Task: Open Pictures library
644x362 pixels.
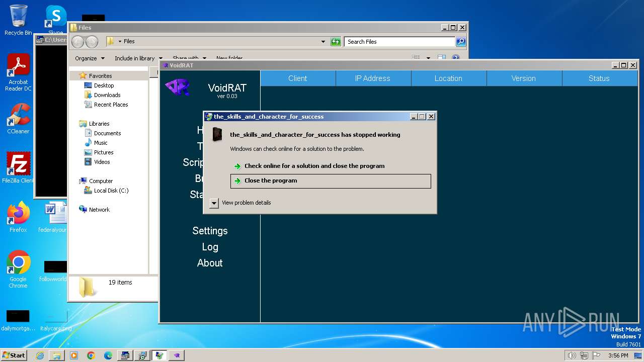Action: (104, 152)
